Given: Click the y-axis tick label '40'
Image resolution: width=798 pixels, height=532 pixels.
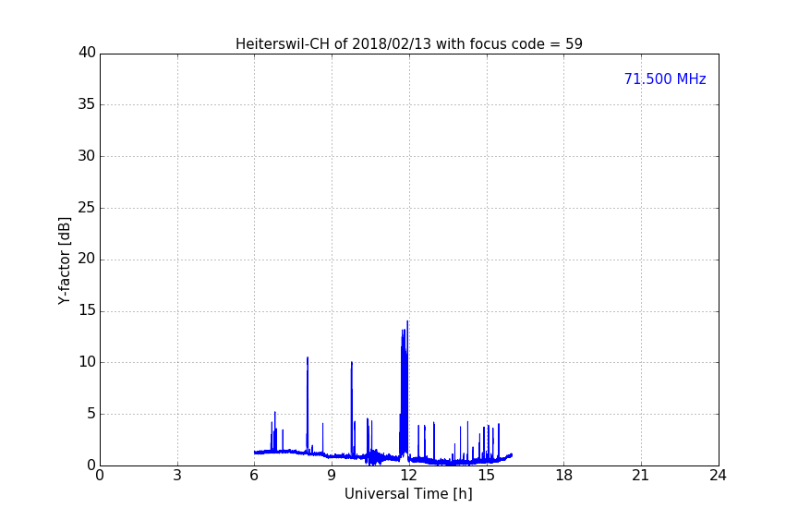Looking at the screenshot, I should click(87, 53).
